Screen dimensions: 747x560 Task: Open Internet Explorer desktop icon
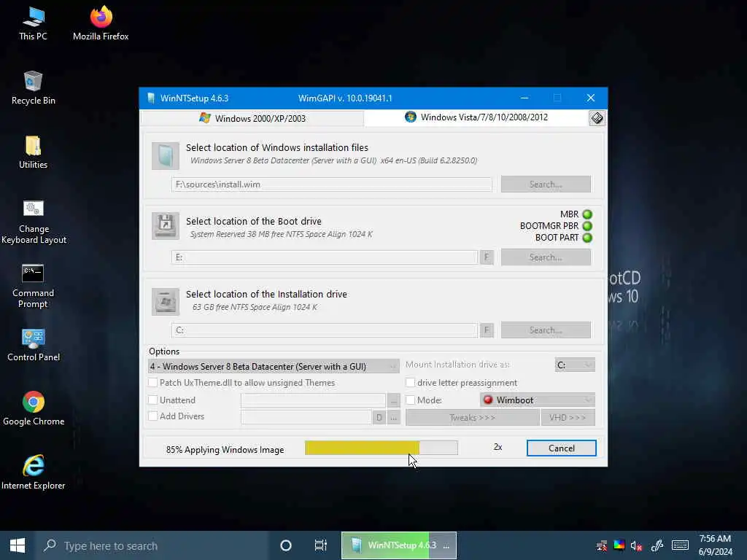(34, 472)
